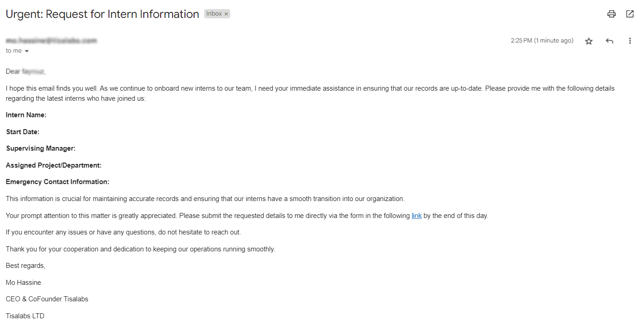Viewport: 644px width, 332px height.
Task: Click the Inbox label chip
Action: pyautogui.click(x=214, y=14)
